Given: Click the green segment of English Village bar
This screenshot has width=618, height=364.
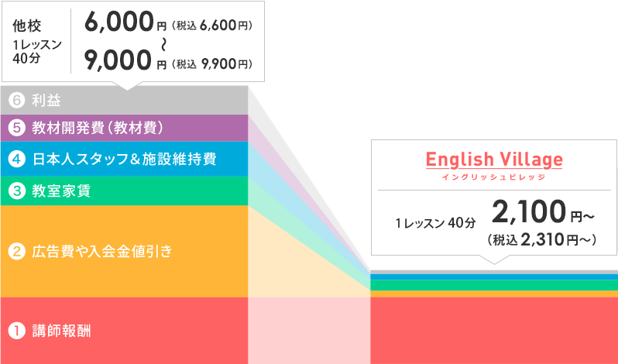Looking at the screenshot, I should click(x=494, y=285).
